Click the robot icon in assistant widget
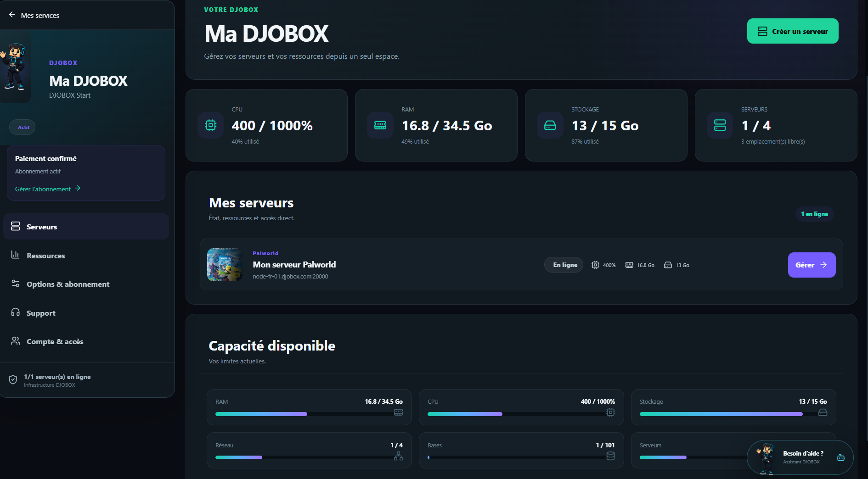 840,457
